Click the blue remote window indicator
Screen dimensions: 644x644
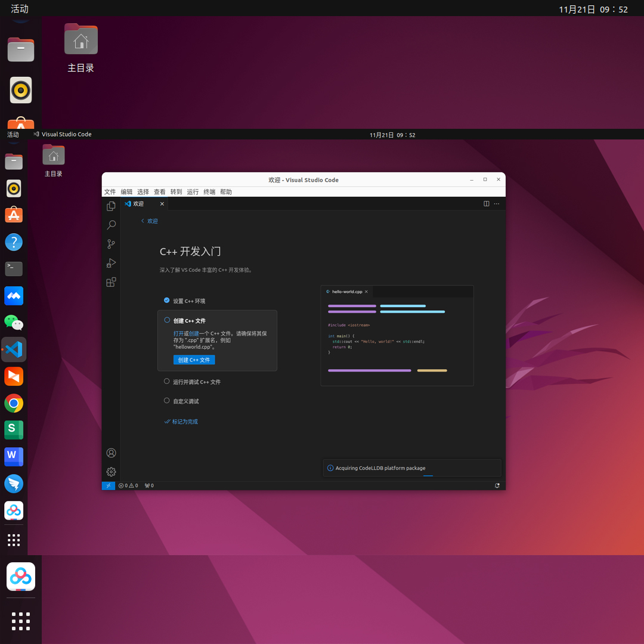(109, 485)
